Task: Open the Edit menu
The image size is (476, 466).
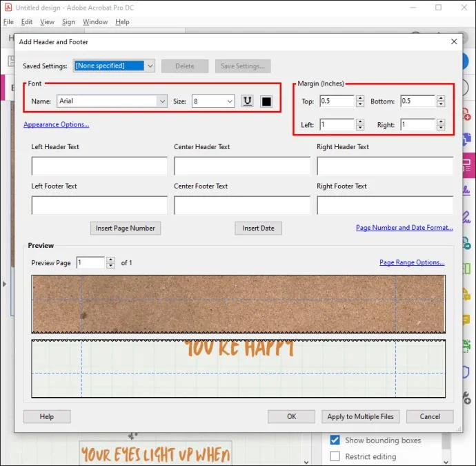Action: click(27, 22)
